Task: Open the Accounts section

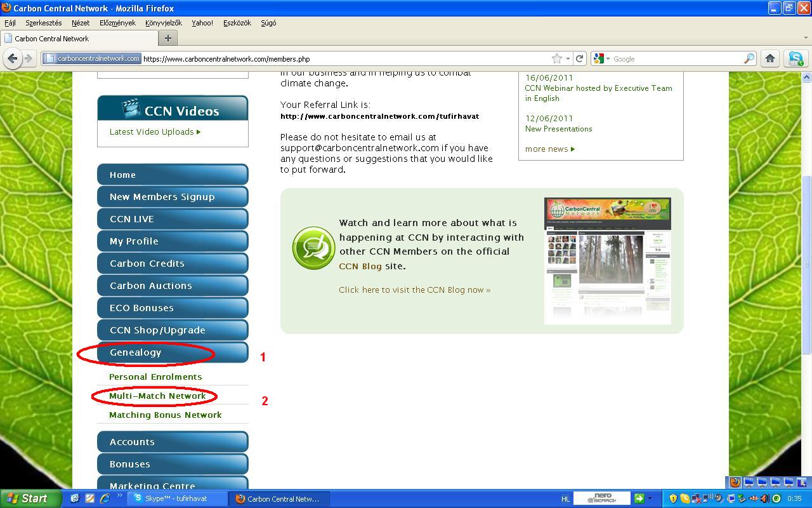Action: pos(173,442)
